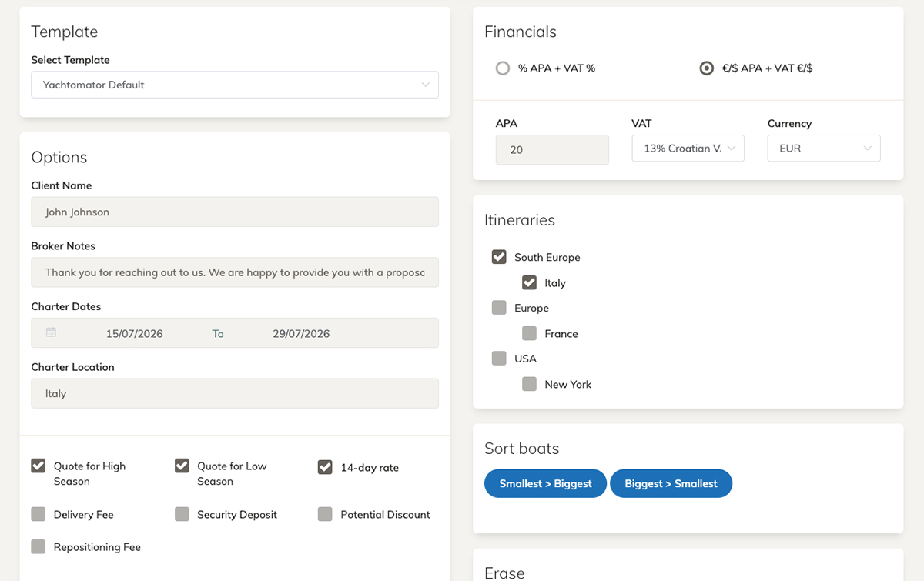
Task: Select the % APA + VAT % radio option
Action: [503, 68]
